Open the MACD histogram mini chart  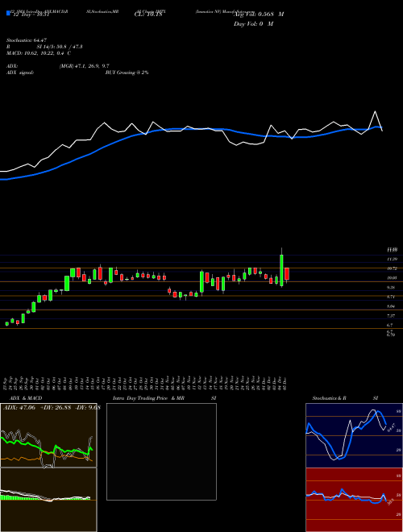coord(48,500)
